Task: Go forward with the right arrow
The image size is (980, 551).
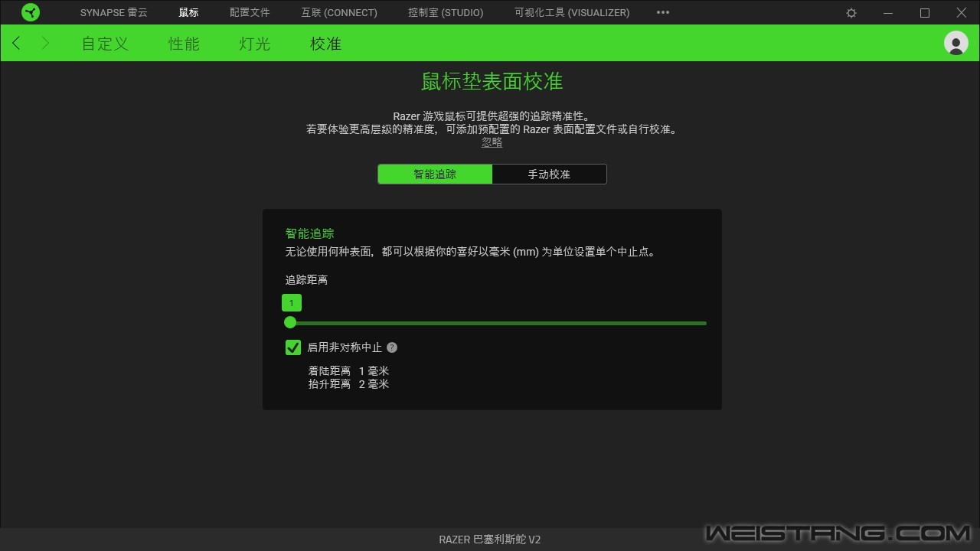Action: point(44,44)
